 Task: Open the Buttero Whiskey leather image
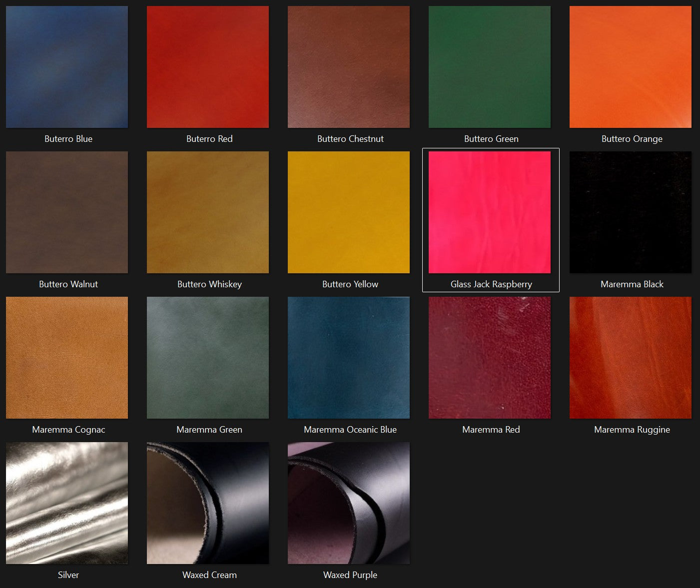(x=208, y=212)
